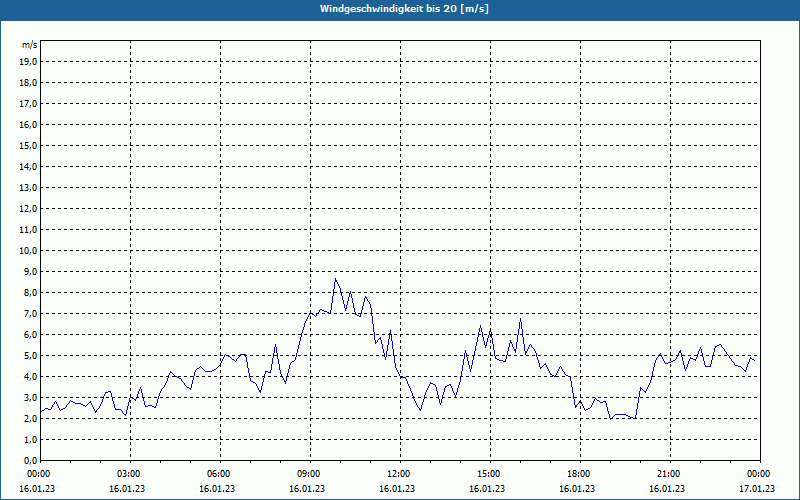The width and height of the screenshot is (800, 500).
Task: Click the 6,0 y-axis label
Action: [30, 335]
